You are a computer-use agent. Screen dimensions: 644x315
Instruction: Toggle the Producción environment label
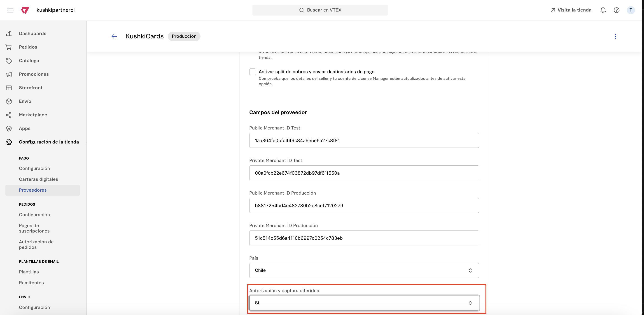184,36
